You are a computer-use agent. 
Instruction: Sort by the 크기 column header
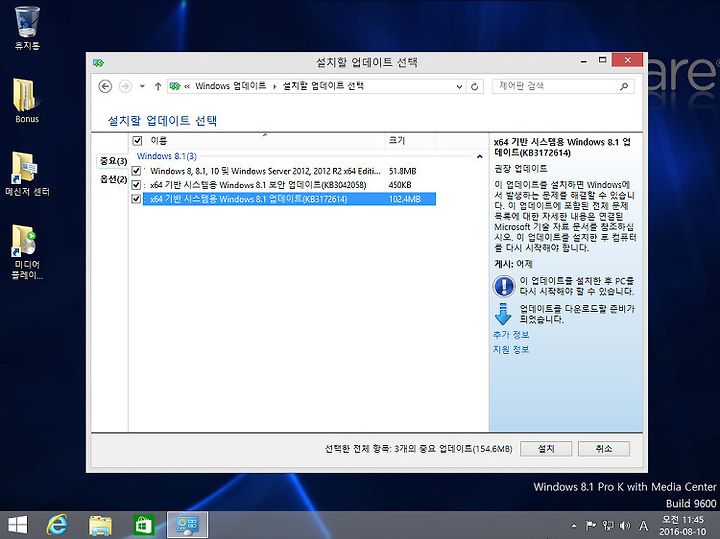[410, 140]
